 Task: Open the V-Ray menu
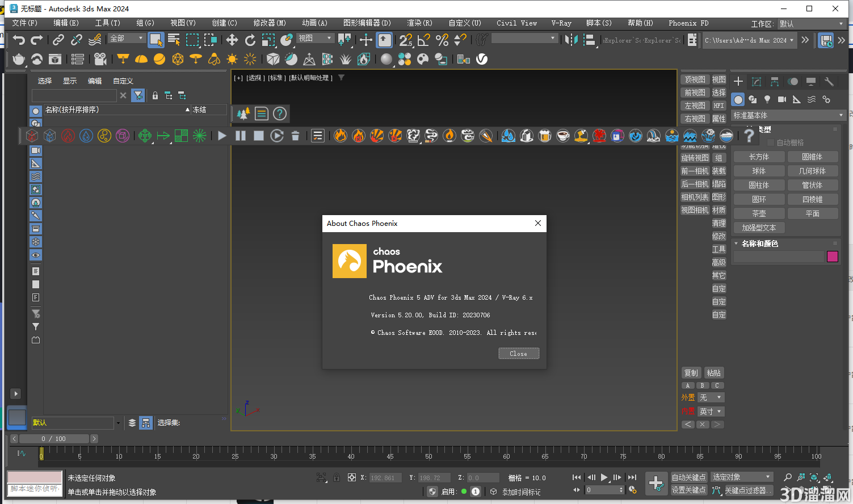click(x=561, y=23)
